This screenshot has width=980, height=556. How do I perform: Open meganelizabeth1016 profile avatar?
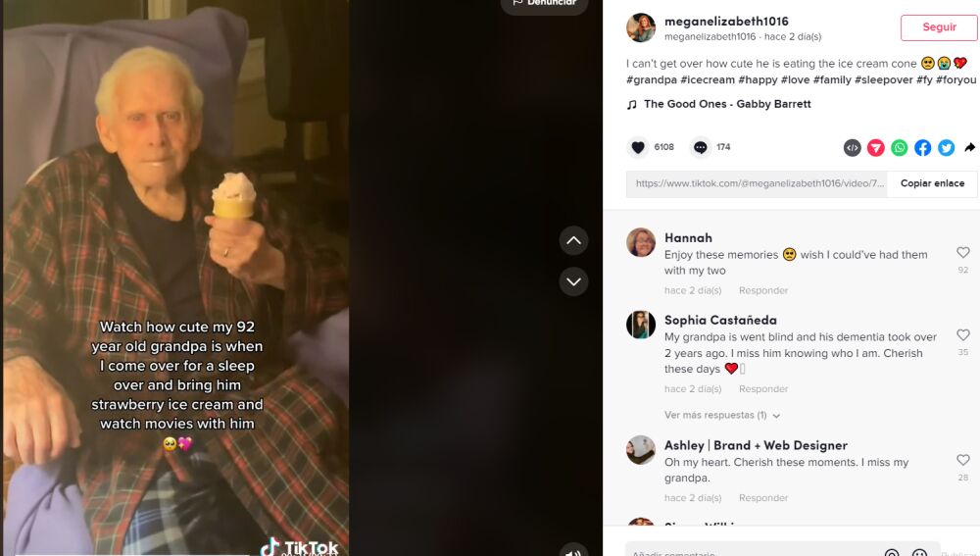[x=641, y=27]
